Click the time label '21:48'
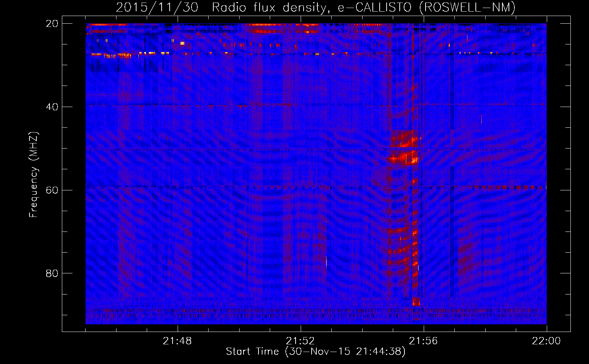The width and height of the screenshot is (589, 364). (177, 341)
